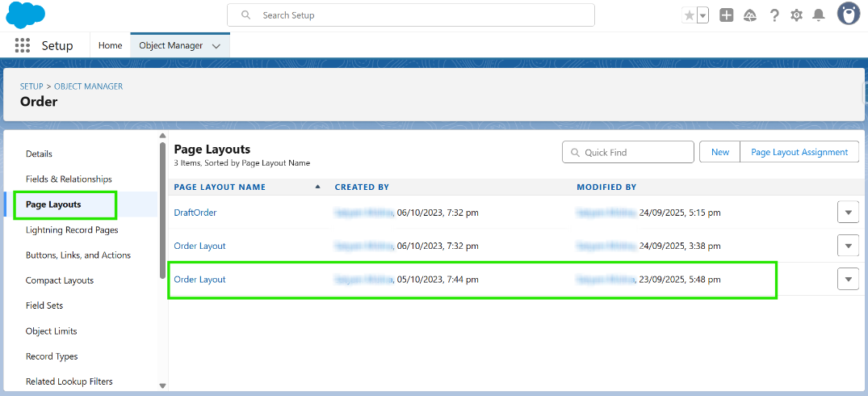Click the 23/09/2025, 5:48 pm modified date
This screenshot has height=396, width=868.
[680, 280]
